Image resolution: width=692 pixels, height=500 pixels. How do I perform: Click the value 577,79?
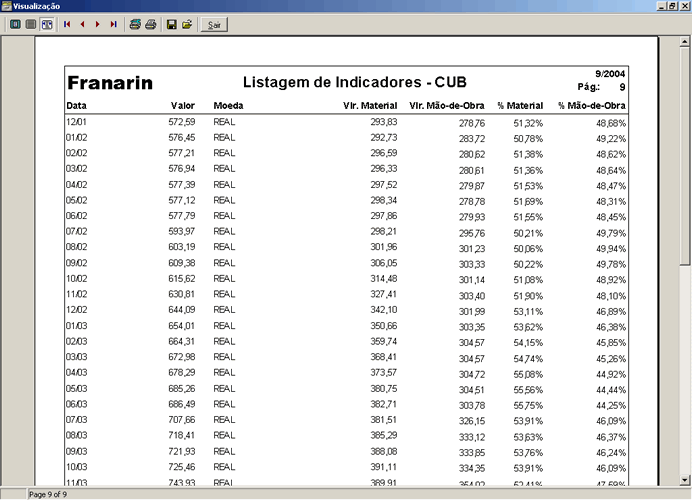pos(182,215)
